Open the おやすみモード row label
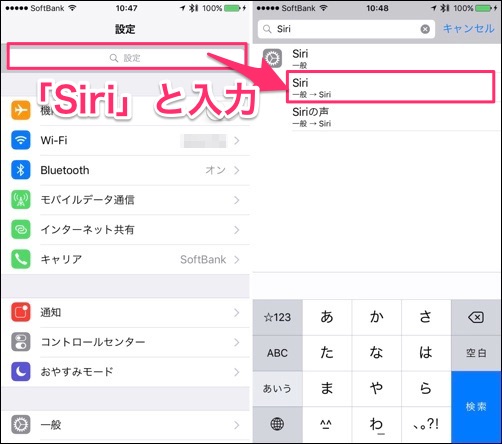 [77, 372]
